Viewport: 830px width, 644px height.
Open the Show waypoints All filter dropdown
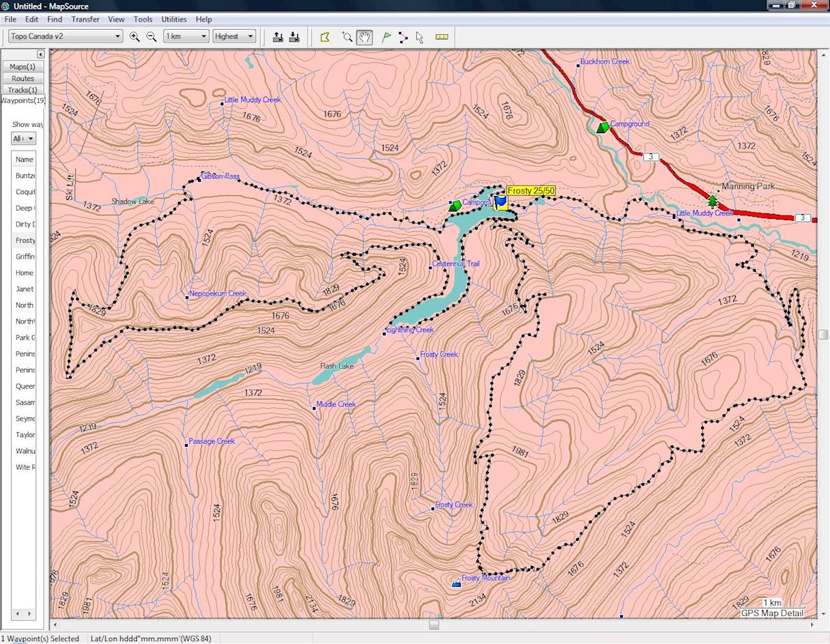click(x=23, y=139)
